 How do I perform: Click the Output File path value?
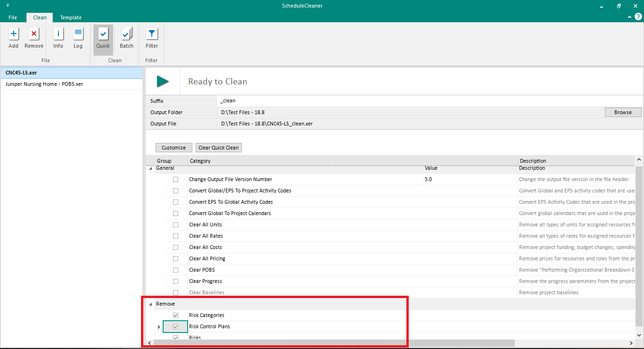(x=267, y=124)
